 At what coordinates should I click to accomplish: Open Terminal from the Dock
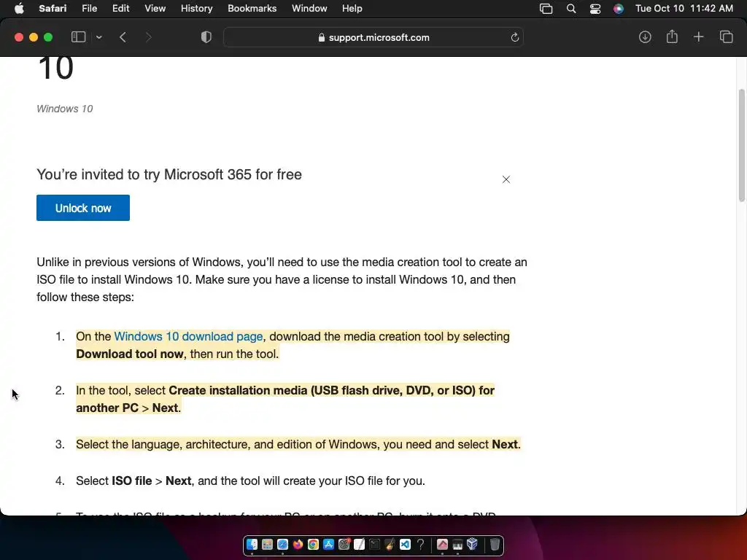[x=374, y=544]
